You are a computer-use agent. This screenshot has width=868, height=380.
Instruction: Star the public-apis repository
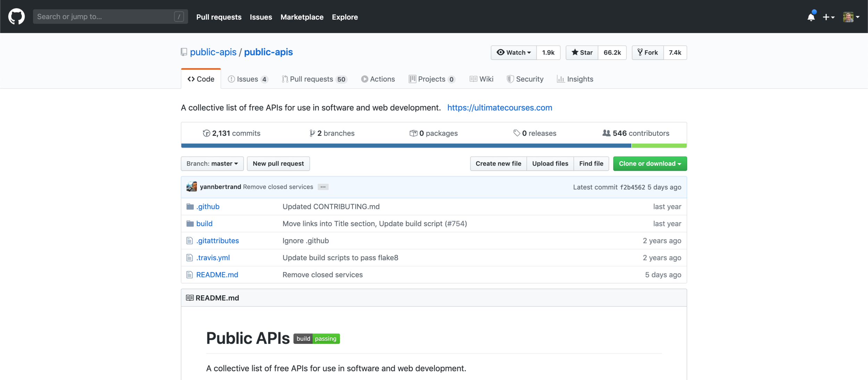pos(582,52)
